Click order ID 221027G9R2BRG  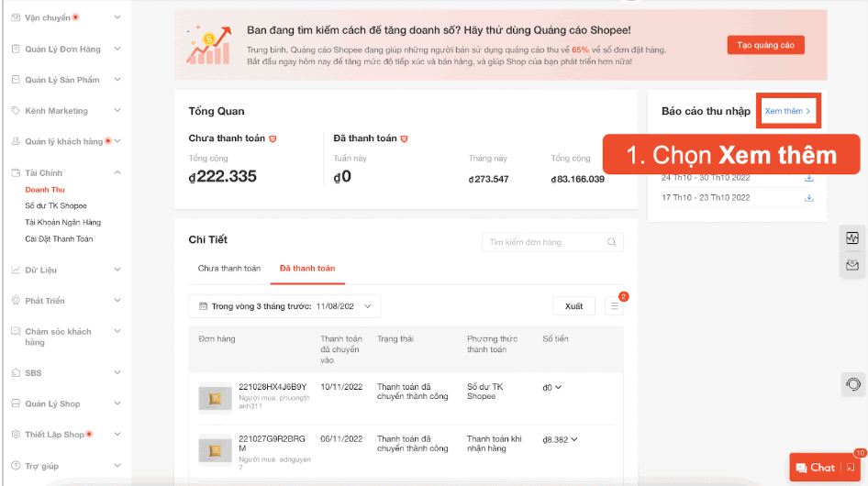(272, 444)
